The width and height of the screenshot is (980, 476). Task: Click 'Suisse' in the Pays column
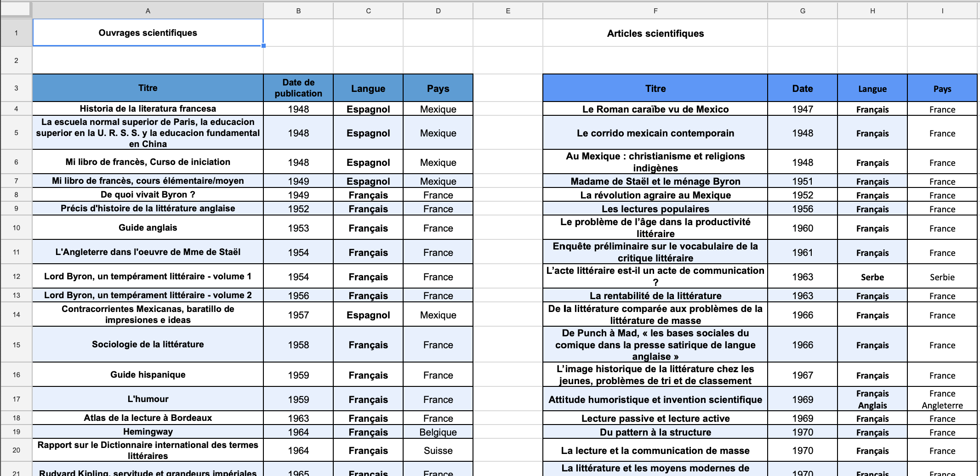(438, 450)
